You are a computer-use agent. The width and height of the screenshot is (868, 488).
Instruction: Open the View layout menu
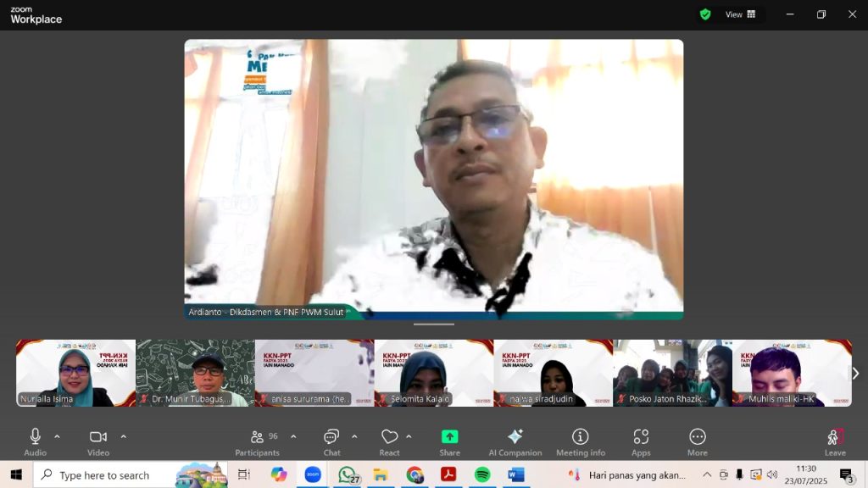click(740, 14)
